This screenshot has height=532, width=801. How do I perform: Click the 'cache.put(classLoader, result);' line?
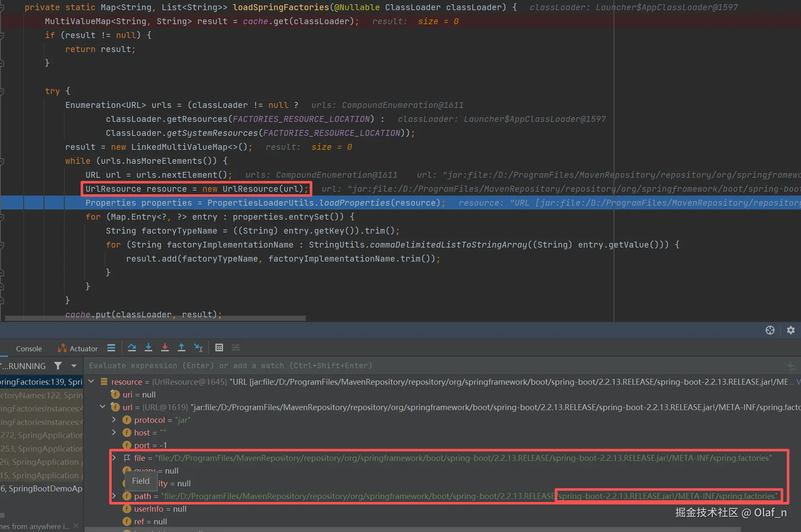[143, 314]
